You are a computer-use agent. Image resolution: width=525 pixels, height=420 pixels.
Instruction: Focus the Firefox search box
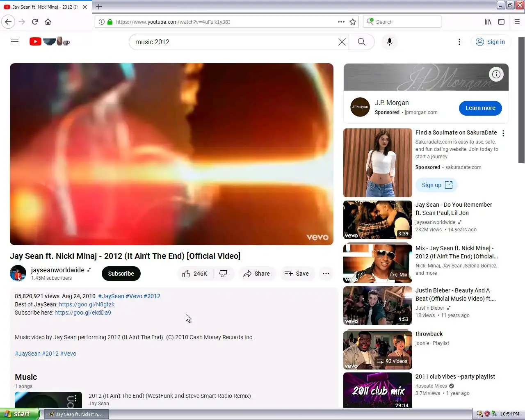click(x=402, y=22)
